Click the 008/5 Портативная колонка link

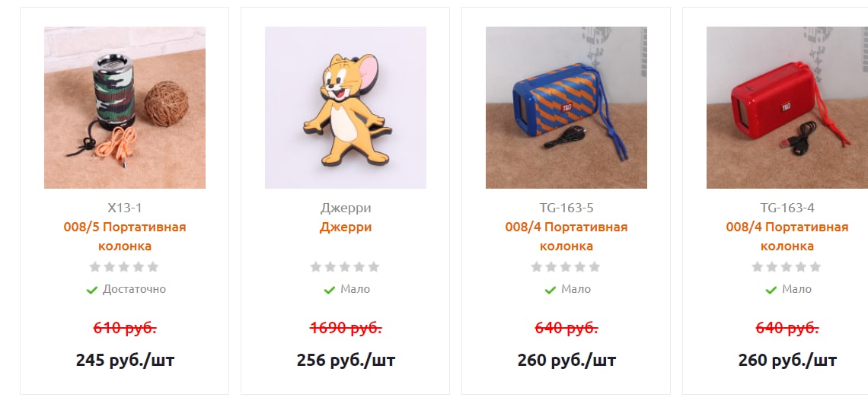(x=125, y=237)
